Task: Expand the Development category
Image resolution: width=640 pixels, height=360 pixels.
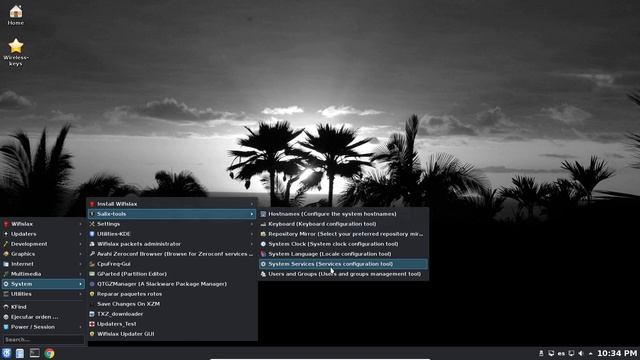Action: click(43, 244)
